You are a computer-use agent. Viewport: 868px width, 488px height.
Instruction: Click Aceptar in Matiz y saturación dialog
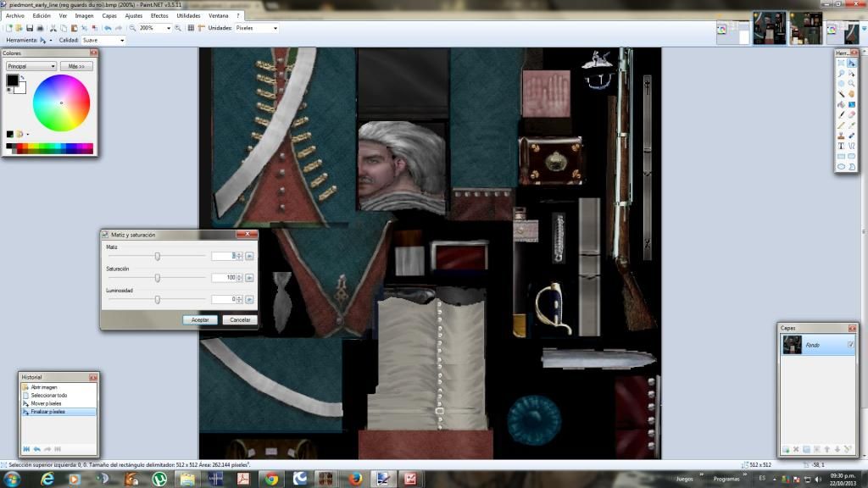coord(200,319)
